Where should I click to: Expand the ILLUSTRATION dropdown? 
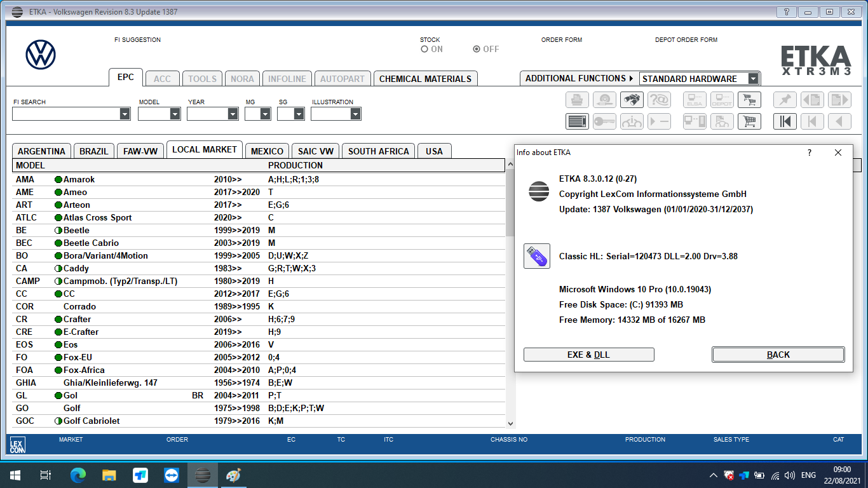coord(355,114)
